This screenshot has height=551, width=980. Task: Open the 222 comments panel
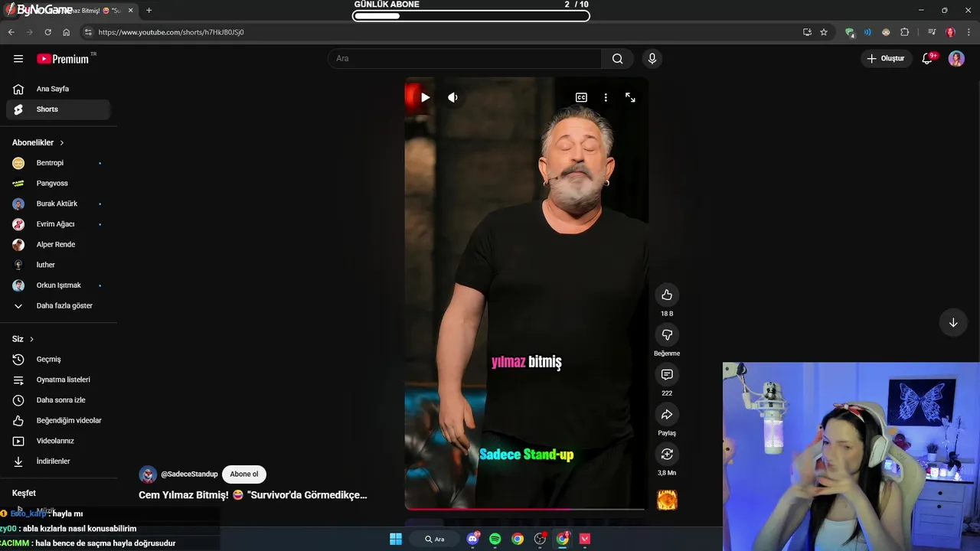[667, 374]
